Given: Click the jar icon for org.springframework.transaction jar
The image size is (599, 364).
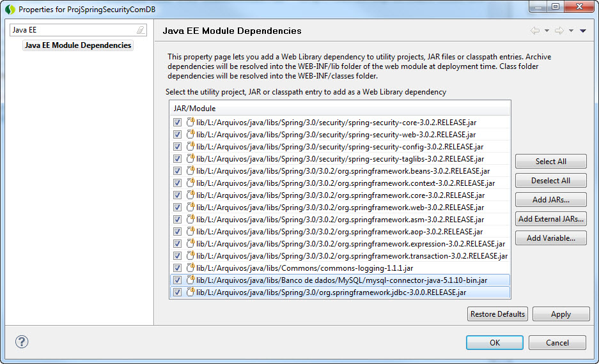Looking at the screenshot, I should point(191,255).
